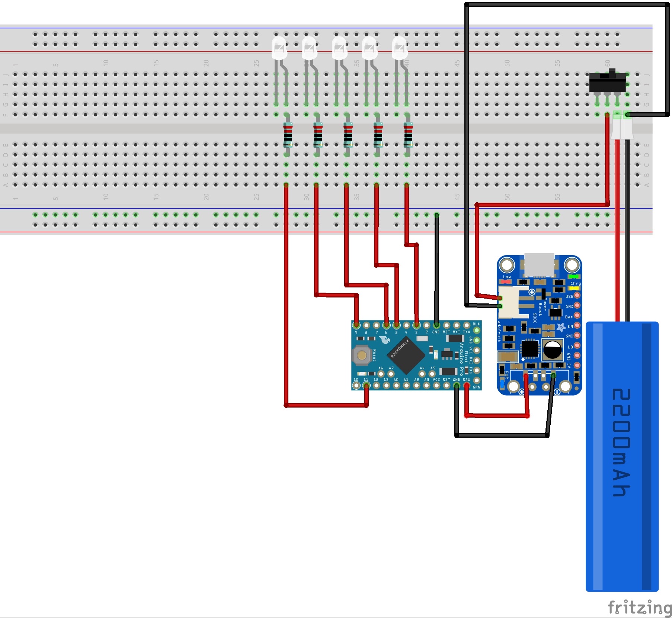Click the A0 pad on the Arduino
Image resolution: width=672 pixels, height=618 pixels.
(x=396, y=386)
